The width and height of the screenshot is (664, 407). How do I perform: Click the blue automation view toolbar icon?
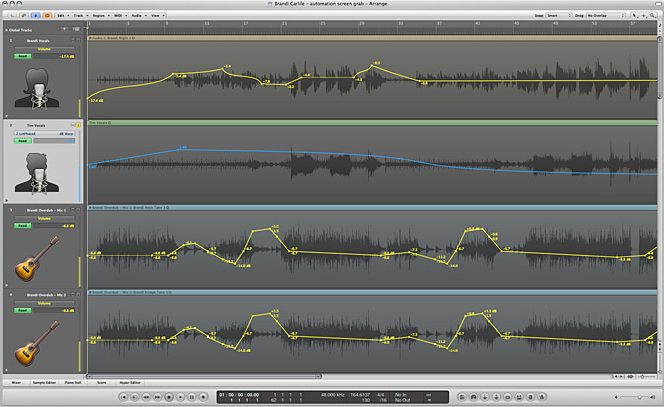click(x=34, y=17)
